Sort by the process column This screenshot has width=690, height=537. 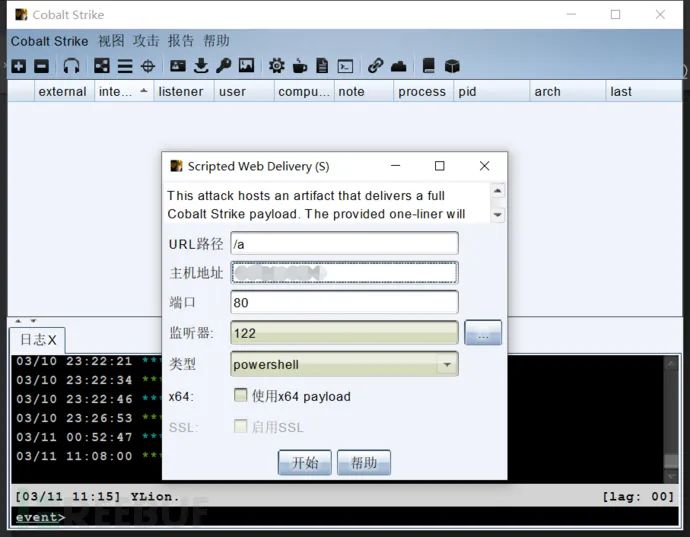pos(423,92)
